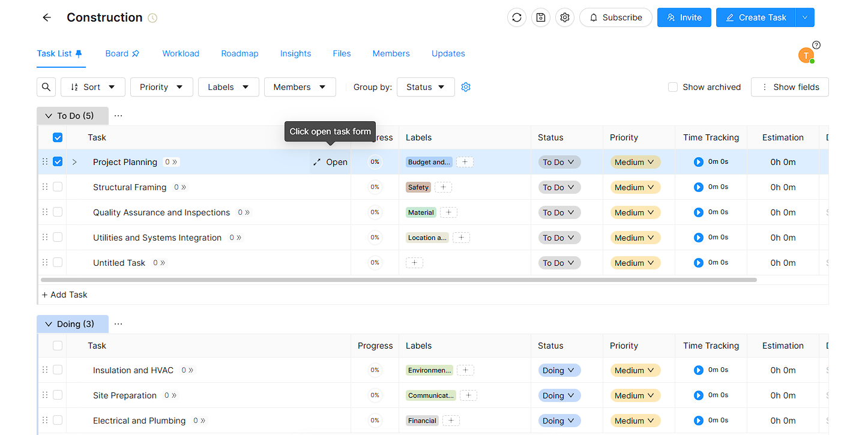Screen dimensions: 868x435
Task: Click the back arrow beside Construction
Action: tap(47, 18)
